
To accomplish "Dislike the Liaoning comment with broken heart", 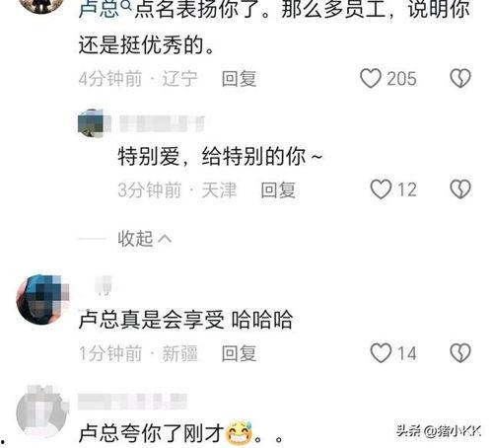I will click(x=460, y=79).
